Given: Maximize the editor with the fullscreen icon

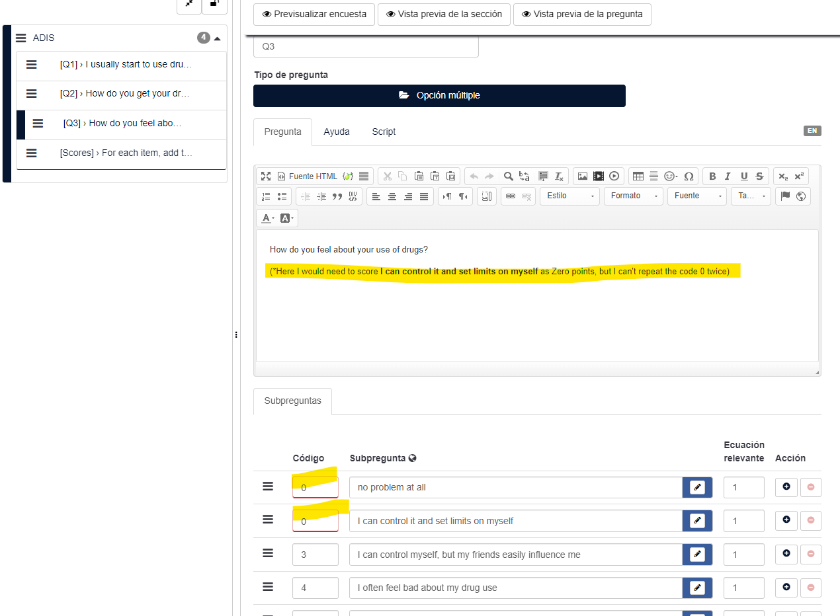Looking at the screenshot, I should 266,176.
